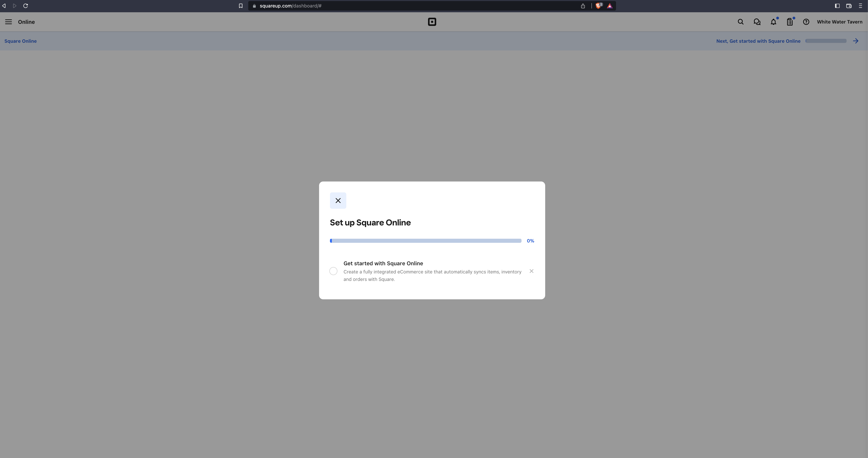The width and height of the screenshot is (868, 458).
Task: Open Brave Rewards triangle icon
Action: coord(610,6)
